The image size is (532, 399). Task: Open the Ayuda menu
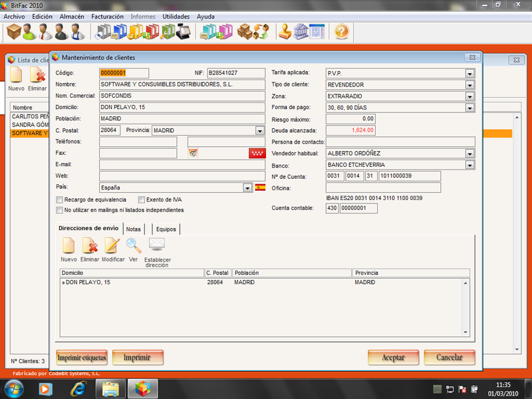(205, 16)
